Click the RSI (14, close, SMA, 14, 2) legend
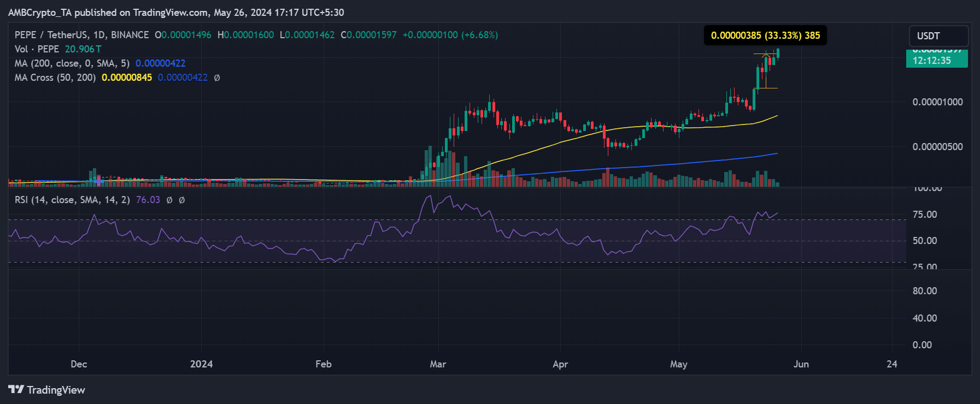 pyautogui.click(x=72, y=200)
